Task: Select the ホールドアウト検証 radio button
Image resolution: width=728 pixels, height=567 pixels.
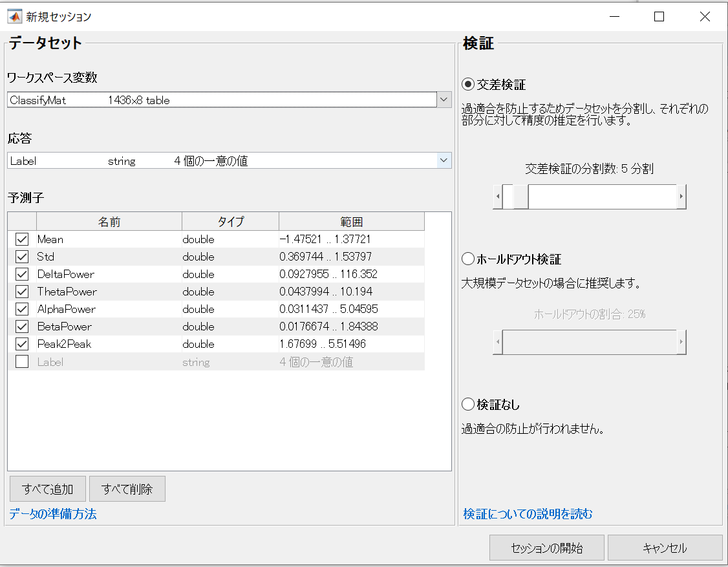Action: pyautogui.click(x=468, y=259)
